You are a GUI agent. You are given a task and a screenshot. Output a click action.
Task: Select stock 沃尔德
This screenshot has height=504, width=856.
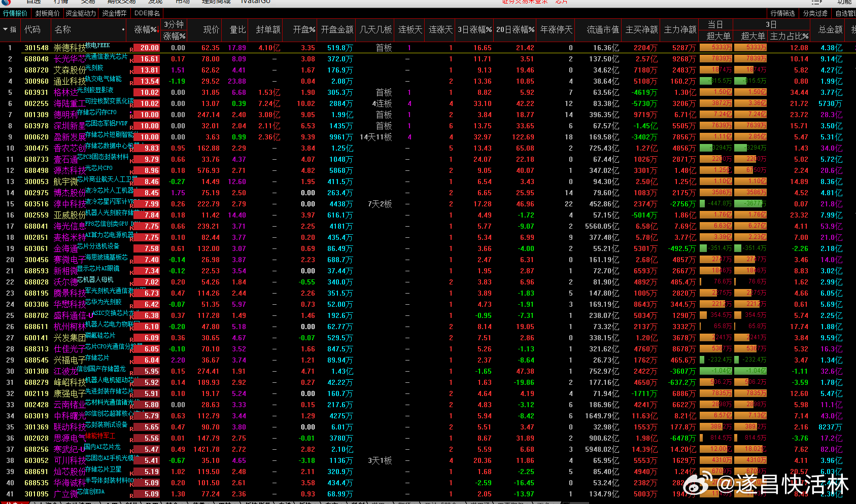pos(65,282)
